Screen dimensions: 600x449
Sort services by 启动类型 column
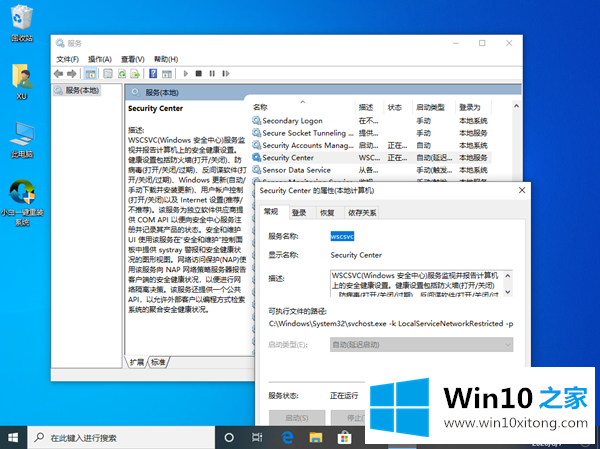[x=434, y=107]
